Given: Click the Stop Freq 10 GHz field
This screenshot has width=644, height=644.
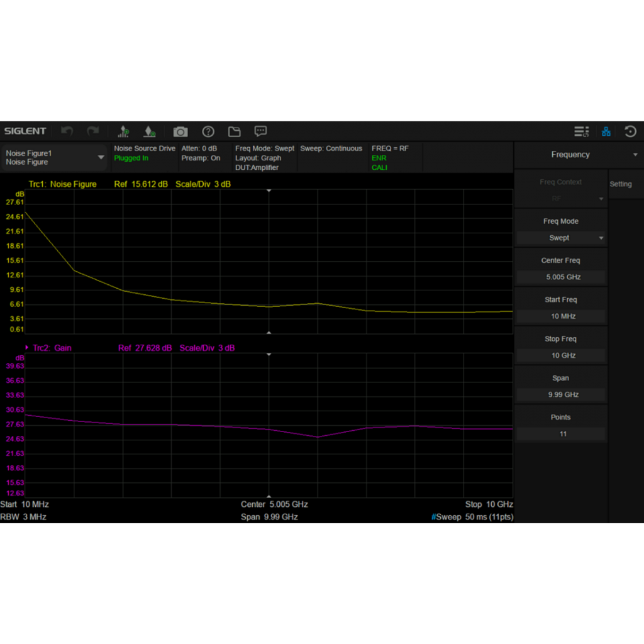Looking at the screenshot, I should click(x=560, y=355).
